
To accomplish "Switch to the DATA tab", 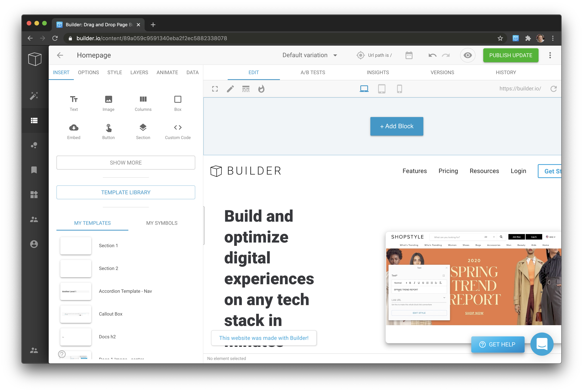I will [193, 72].
